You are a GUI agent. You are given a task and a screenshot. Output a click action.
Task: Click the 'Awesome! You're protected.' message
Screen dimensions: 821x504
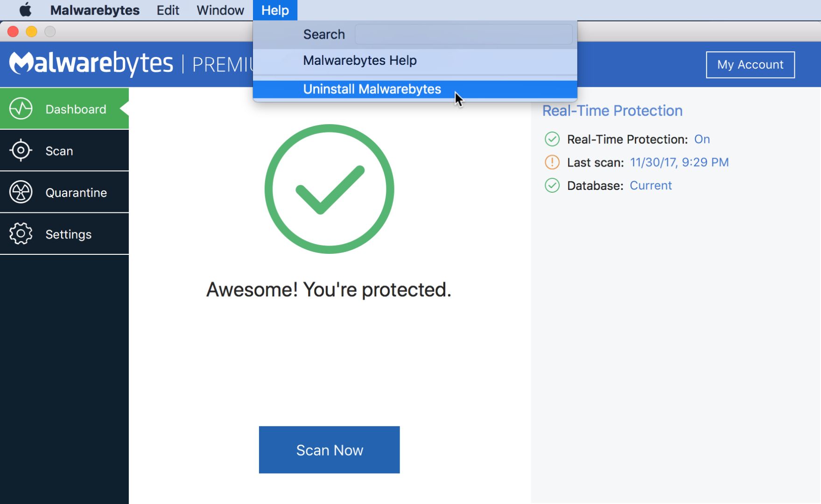(329, 290)
